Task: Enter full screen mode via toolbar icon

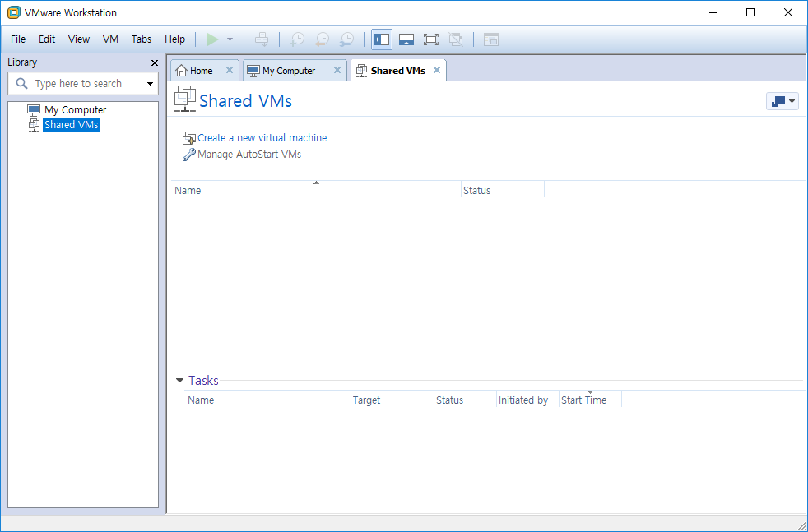Action: click(431, 39)
